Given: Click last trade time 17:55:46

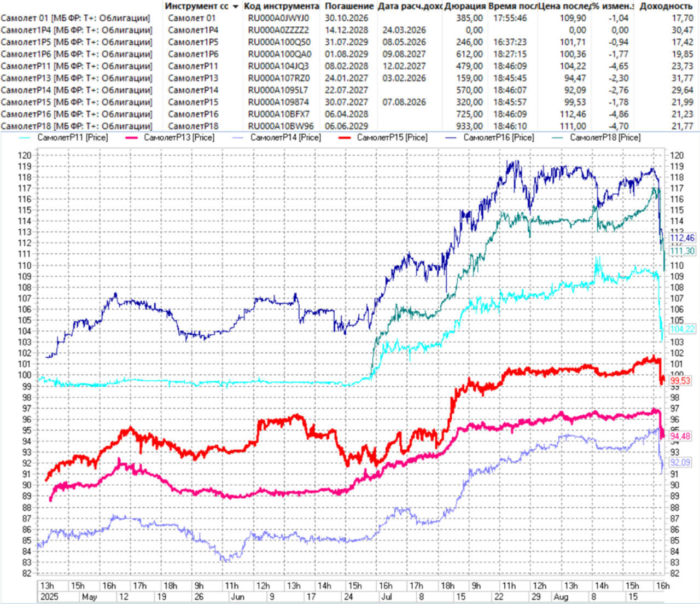Looking at the screenshot, I should coord(510,18).
